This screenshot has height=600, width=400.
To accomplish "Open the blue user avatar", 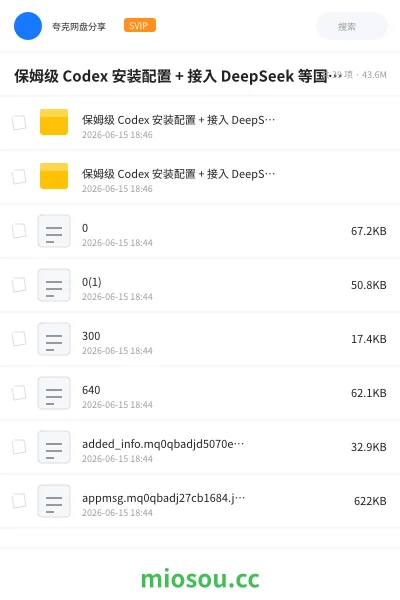I will point(28,26).
